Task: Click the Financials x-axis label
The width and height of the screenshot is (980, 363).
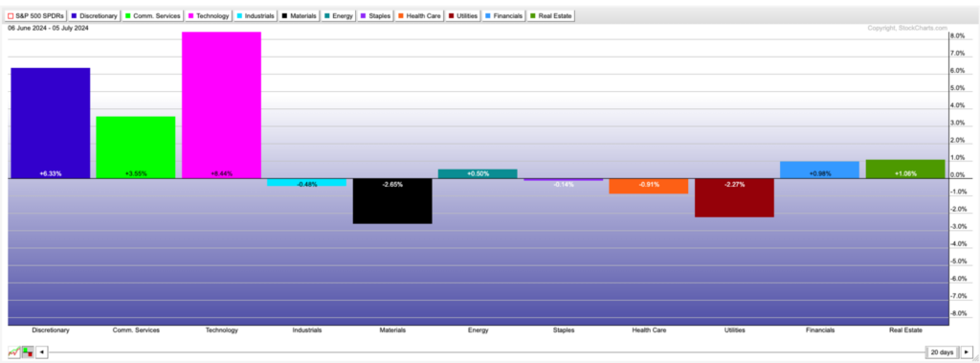Action: point(819,330)
